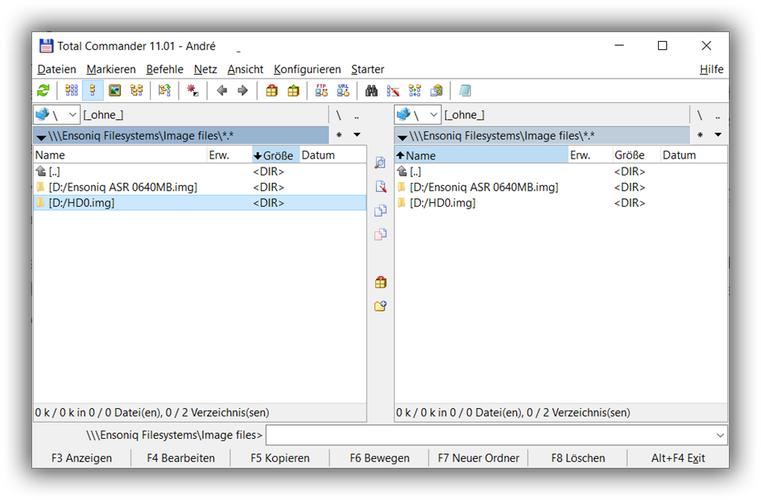This screenshot has height=500, width=761.
Task: Select D:/HD0.img folder in left panel
Action: [200, 203]
